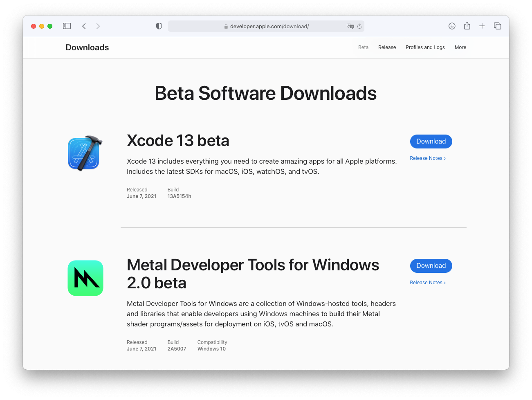
Task: Switch to the Beta tab
Action: pyautogui.click(x=363, y=47)
